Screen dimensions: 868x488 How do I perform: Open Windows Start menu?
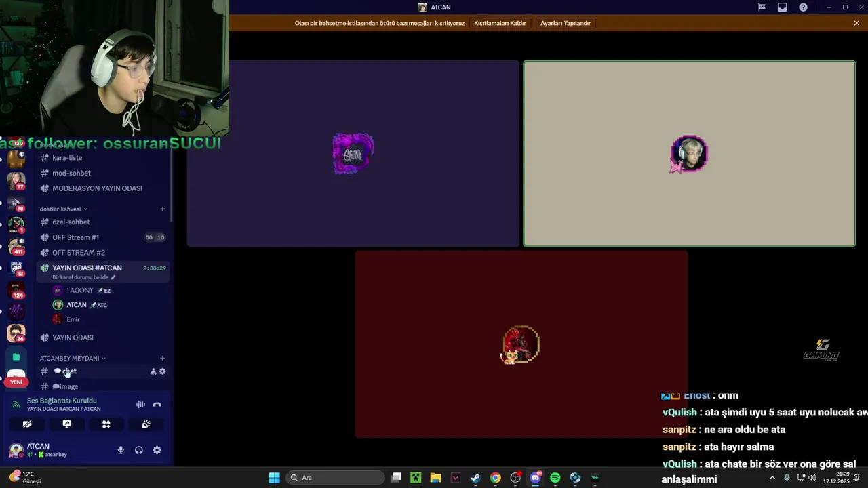274,478
